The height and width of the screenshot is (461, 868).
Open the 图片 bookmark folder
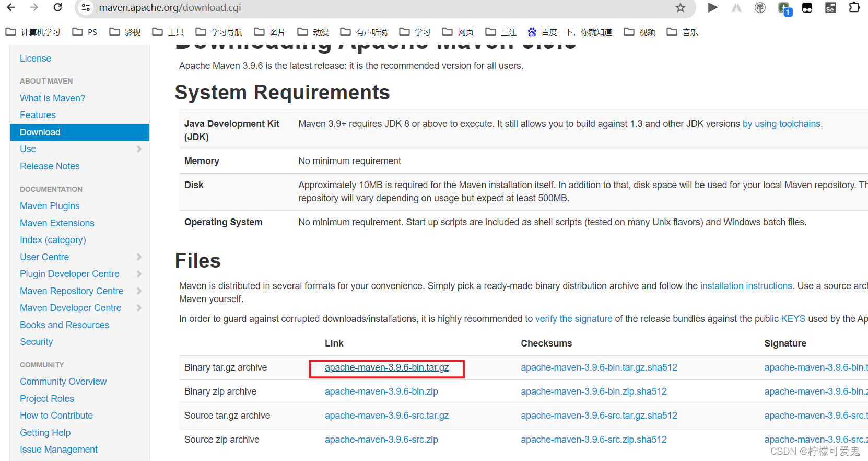coord(270,32)
